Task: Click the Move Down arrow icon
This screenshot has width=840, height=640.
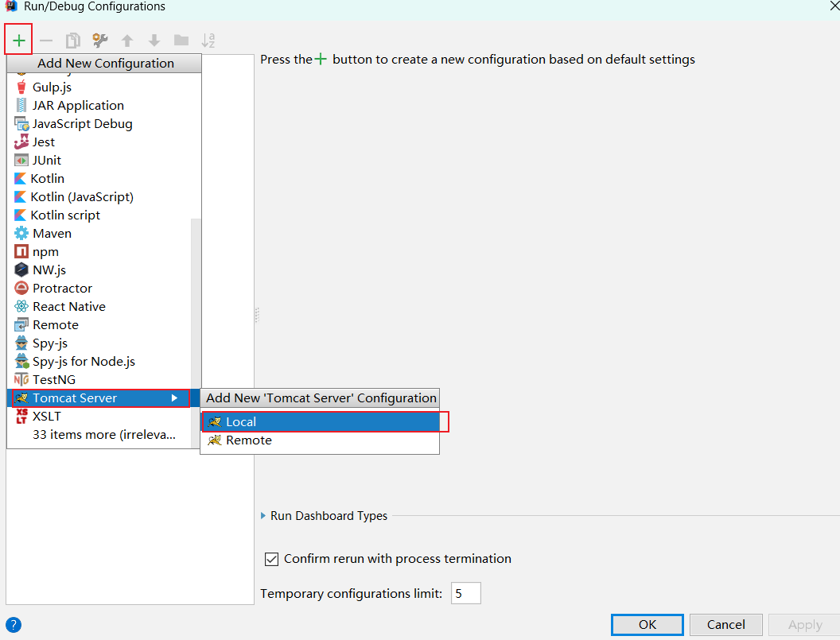Action: click(154, 41)
